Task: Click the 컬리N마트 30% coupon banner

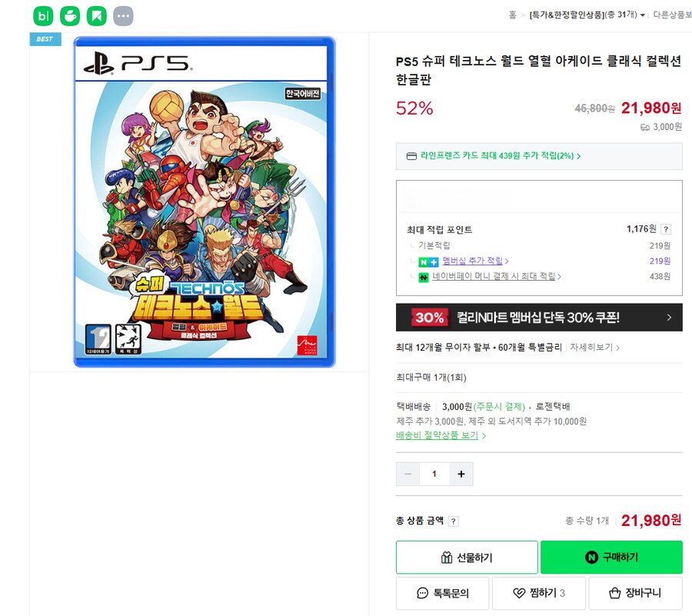Action: [x=538, y=318]
